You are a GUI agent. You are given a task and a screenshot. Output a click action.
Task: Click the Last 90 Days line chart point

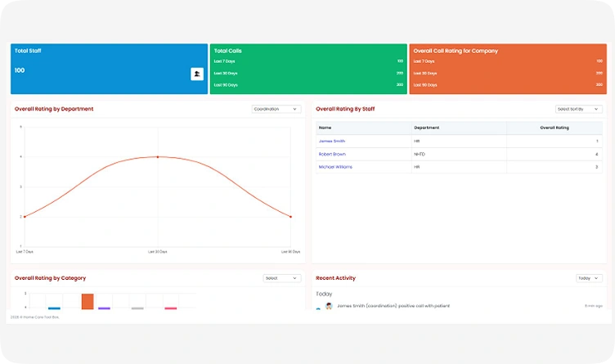290,217
